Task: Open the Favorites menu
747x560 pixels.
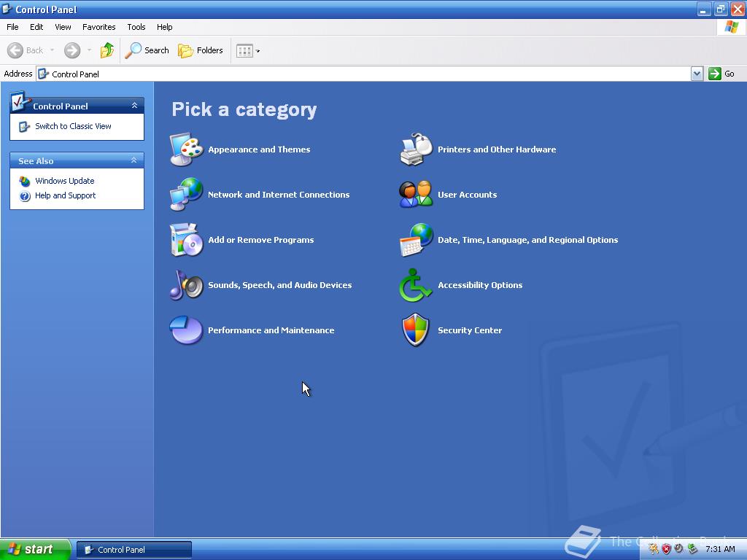Action: tap(98, 27)
